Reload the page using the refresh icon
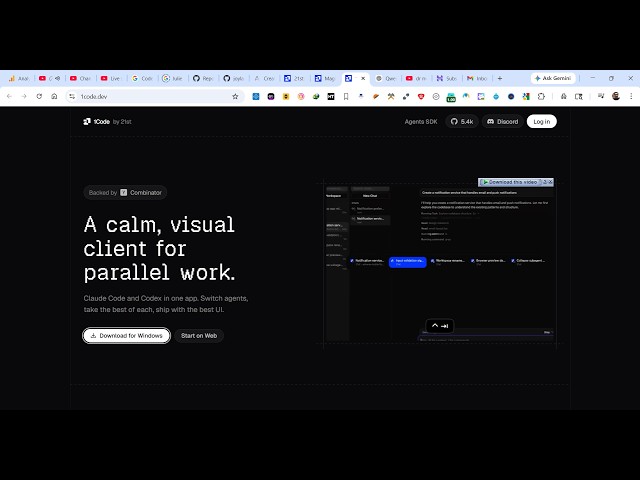Viewport: 640px width, 480px height. (40, 97)
